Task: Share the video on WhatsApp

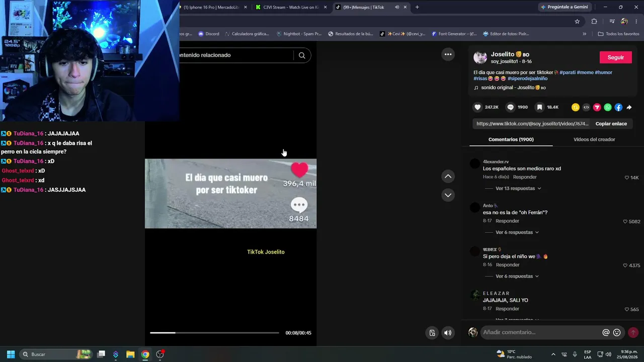Action: coord(608,107)
